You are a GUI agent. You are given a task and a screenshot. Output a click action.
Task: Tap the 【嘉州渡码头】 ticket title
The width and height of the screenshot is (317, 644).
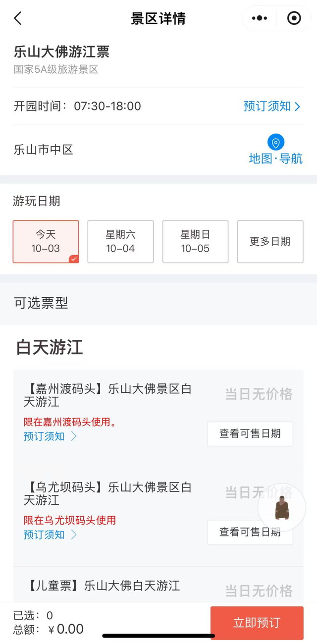[x=107, y=395]
